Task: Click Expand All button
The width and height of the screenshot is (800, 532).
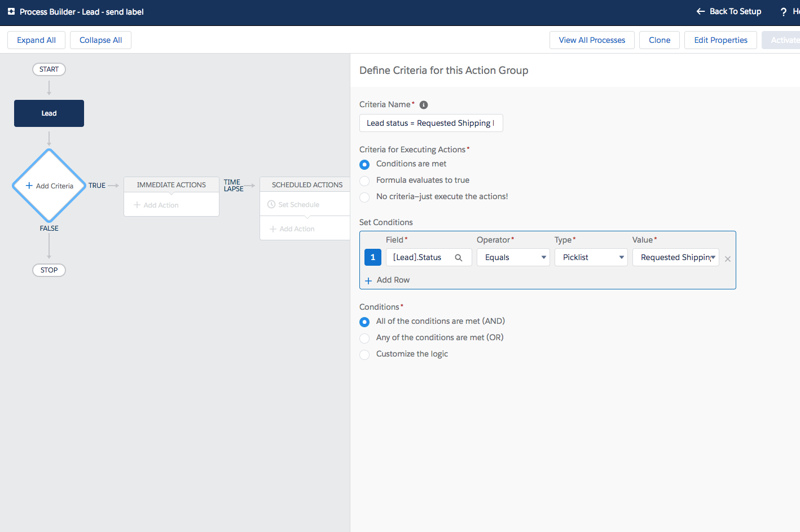Action: click(36, 40)
